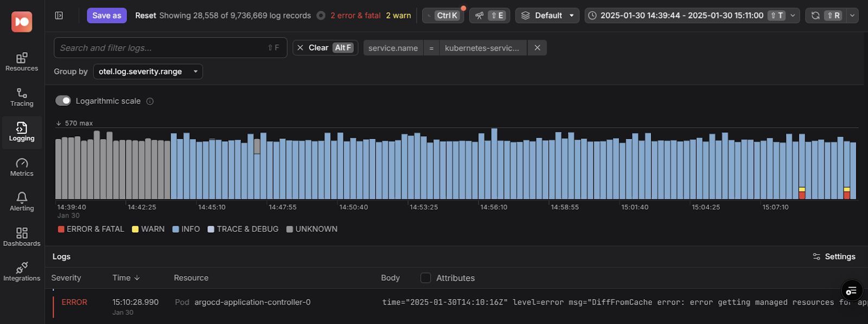868x324 pixels.
Task: Toggle ERROR & FATAL legend series
Action: [91, 229]
